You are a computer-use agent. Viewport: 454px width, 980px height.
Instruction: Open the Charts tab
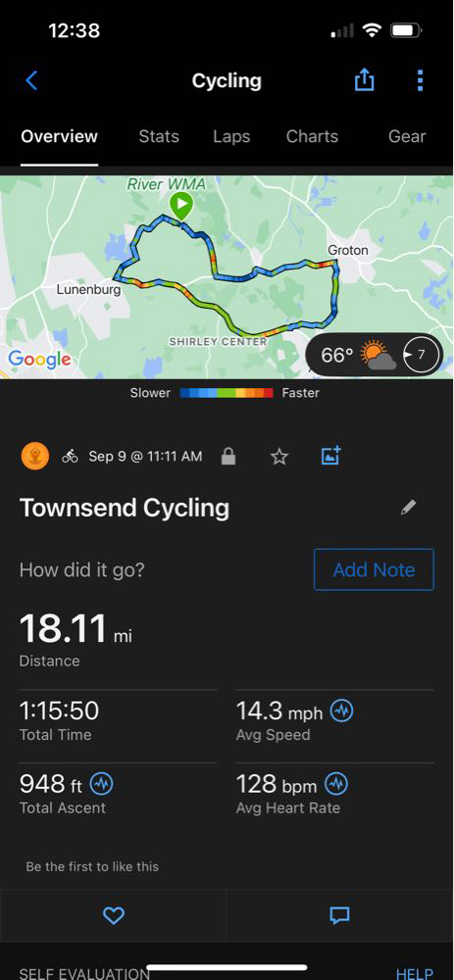pyautogui.click(x=312, y=136)
